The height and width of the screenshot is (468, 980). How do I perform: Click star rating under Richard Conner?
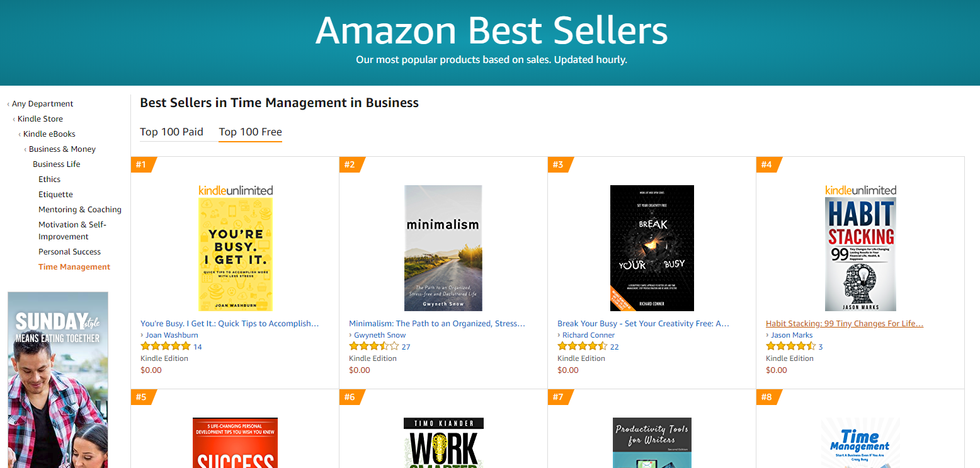point(582,346)
